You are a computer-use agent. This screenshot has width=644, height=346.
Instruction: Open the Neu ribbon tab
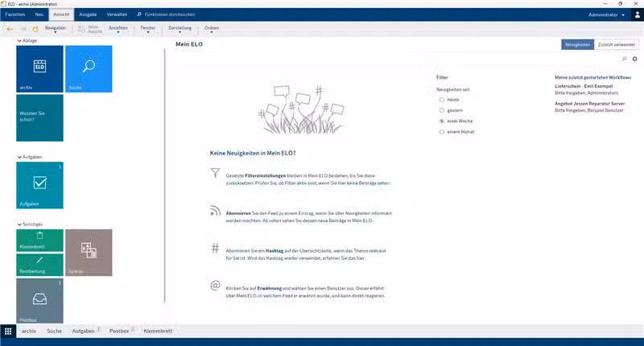pos(39,14)
